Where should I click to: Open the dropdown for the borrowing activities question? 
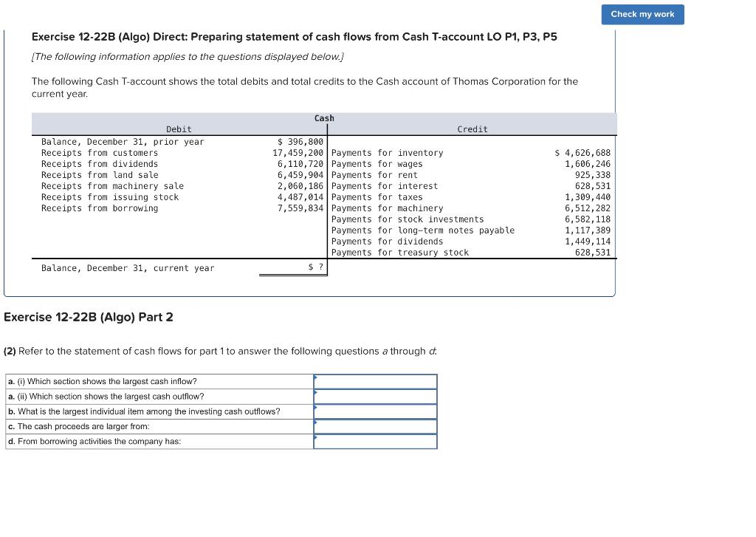point(375,442)
